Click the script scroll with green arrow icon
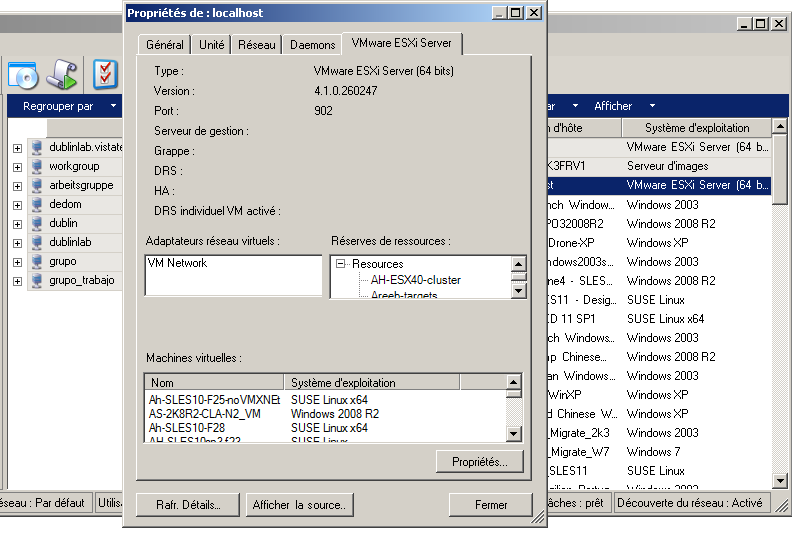Screen dimensions: 792x533 click(x=64, y=74)
